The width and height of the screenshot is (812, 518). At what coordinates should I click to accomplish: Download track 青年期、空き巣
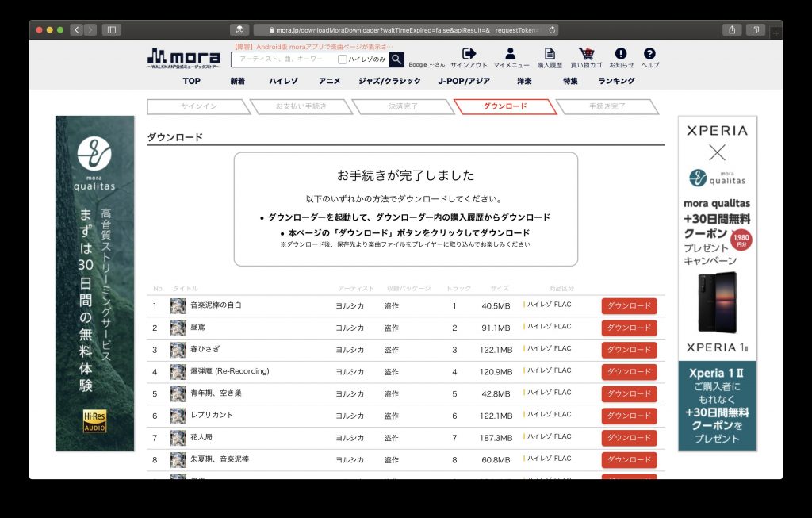[x=629, y=393]
